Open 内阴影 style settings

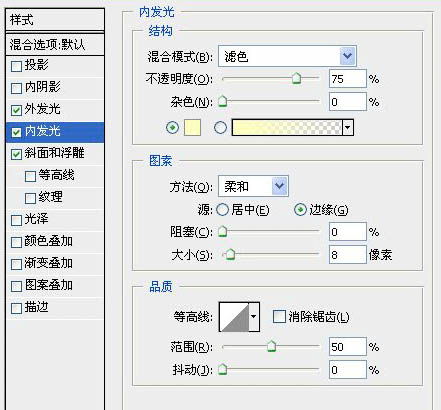[x=43, y=87]
